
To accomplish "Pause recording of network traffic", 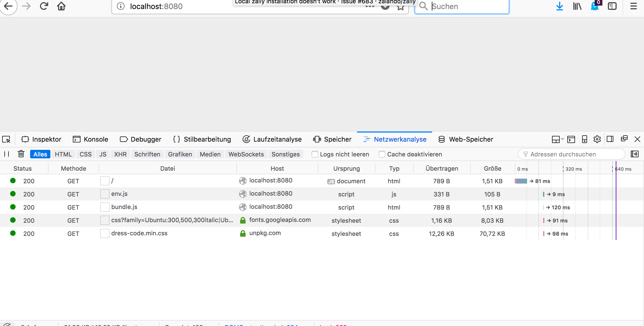I will [7, 154].
